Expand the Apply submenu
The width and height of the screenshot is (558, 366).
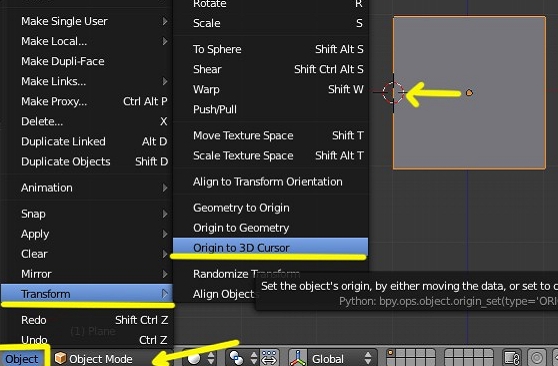(87, 234)
